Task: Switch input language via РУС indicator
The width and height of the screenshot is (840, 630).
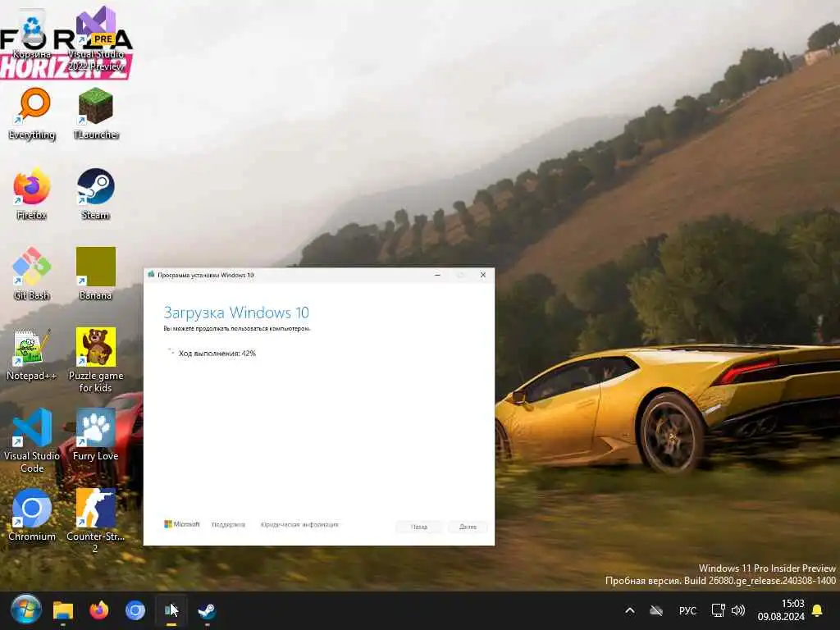Action: pos(687,610)
